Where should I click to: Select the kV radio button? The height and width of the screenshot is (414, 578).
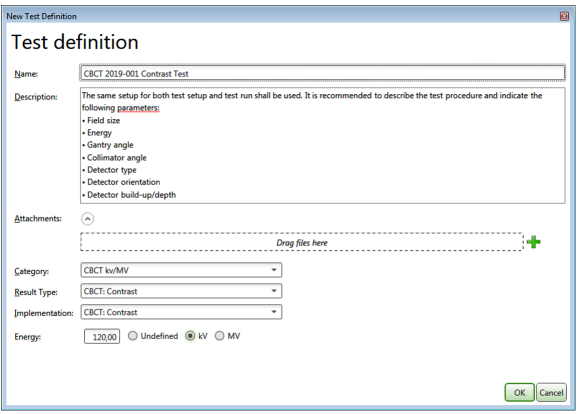coord(190,336)
